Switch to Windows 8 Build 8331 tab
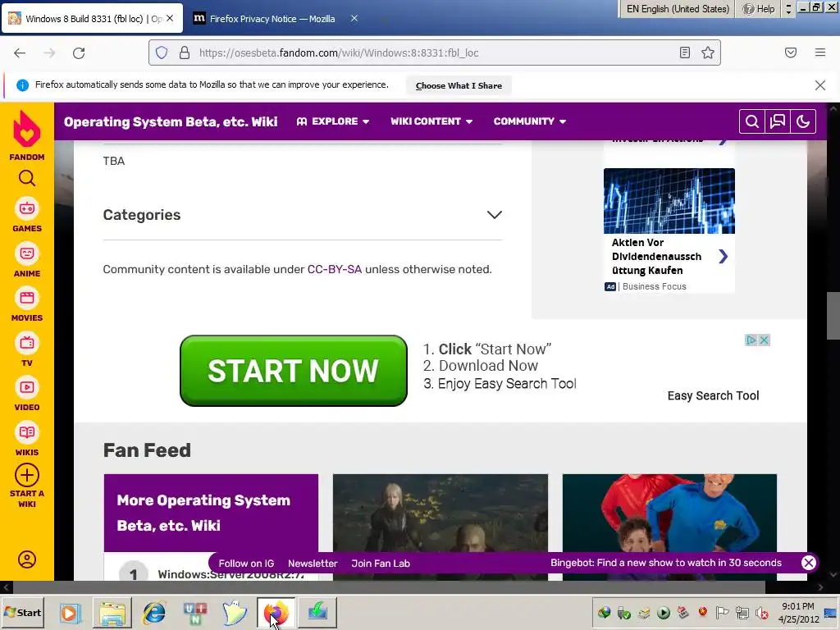 click(x=94, y=19)
